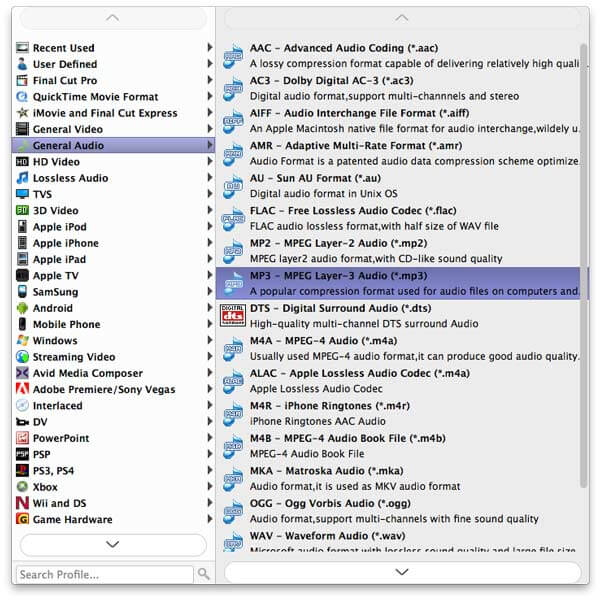
Task: Click the PowerPoint icon
Action: [x=22, y=438]
